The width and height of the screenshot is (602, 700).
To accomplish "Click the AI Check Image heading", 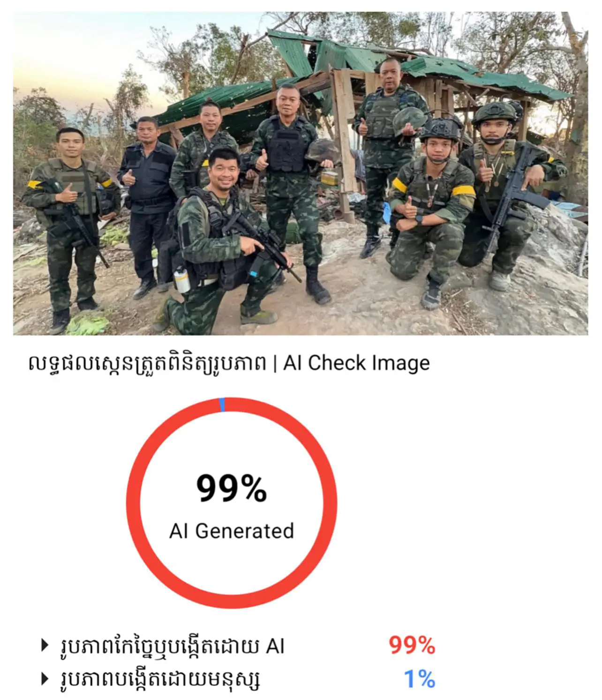I will click(x=356, y=363).
